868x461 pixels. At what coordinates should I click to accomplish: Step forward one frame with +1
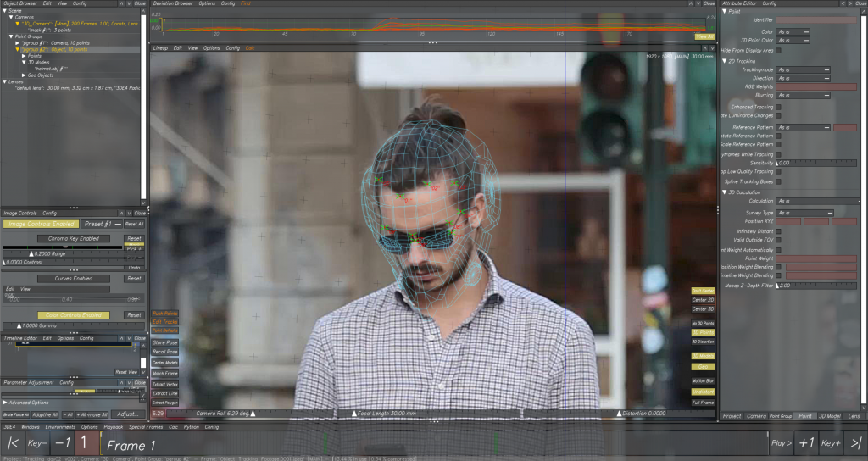(806, 443)
